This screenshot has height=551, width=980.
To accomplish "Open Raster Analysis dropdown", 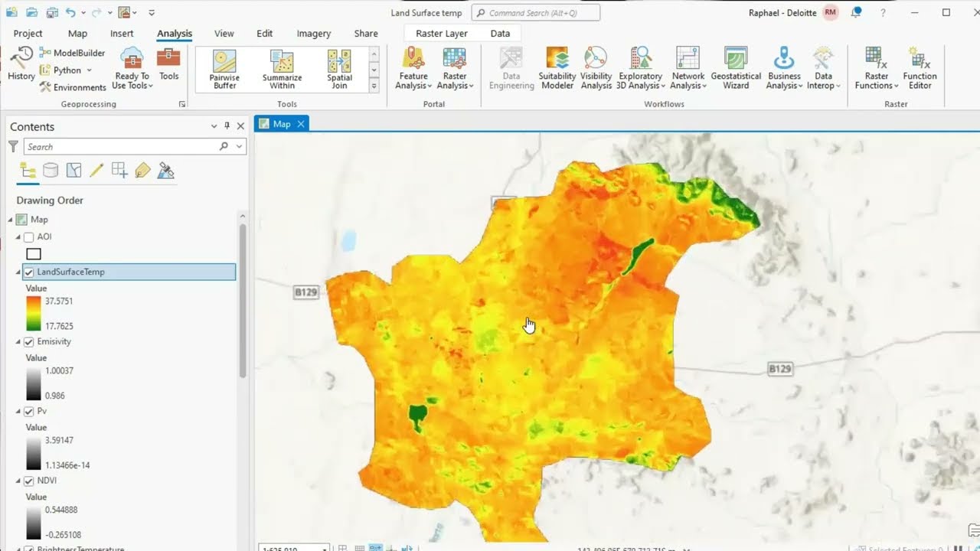I will (455, 68).
